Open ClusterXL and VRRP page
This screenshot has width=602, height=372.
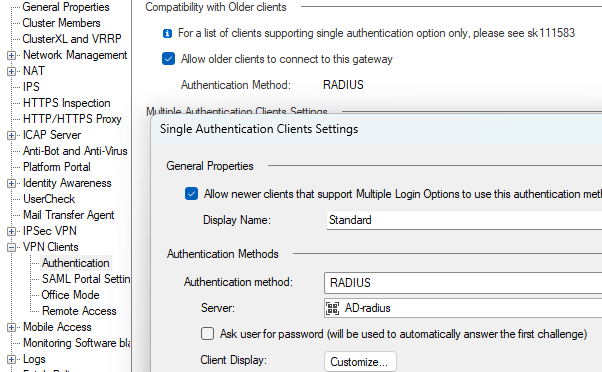pos(72,39)
